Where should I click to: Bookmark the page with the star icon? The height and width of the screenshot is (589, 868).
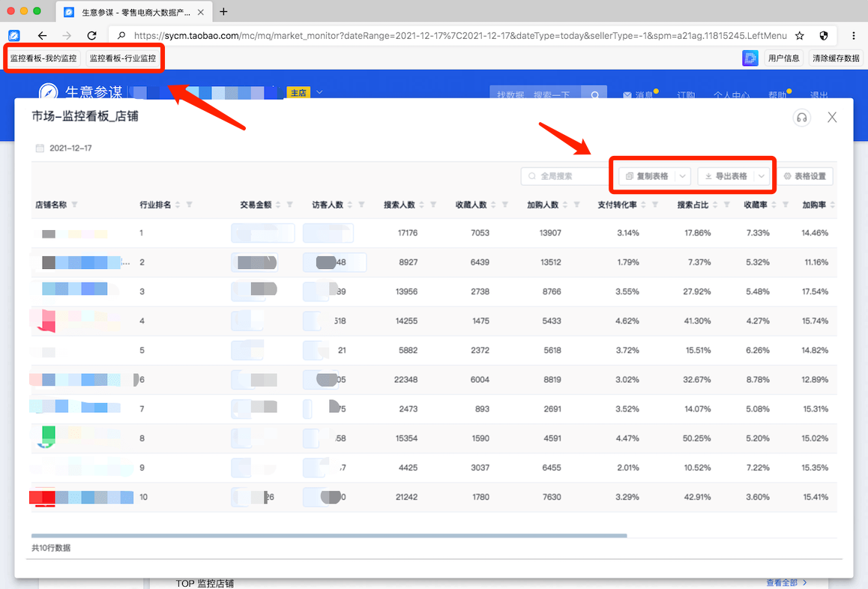coord(800,35)
